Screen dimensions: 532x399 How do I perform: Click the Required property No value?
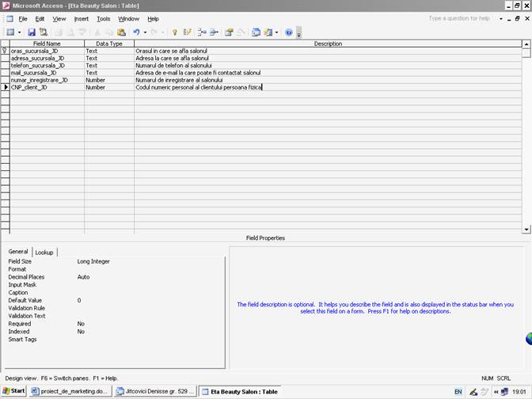pyautogui.click(x=150, y=324)
